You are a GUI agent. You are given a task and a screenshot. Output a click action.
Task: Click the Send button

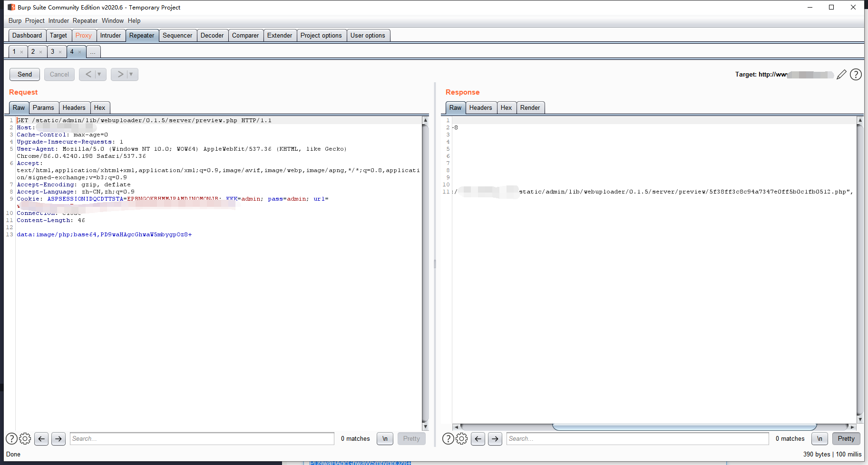tap(25, 74)
